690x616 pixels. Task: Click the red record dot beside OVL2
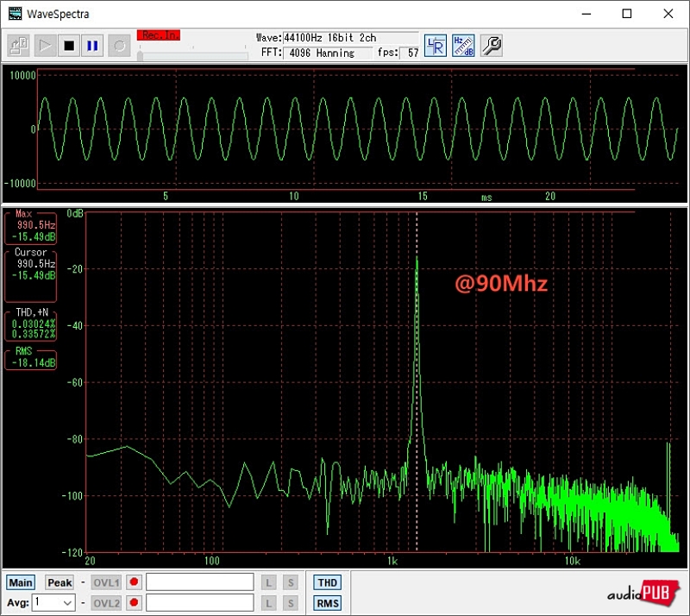coord(135,602)
